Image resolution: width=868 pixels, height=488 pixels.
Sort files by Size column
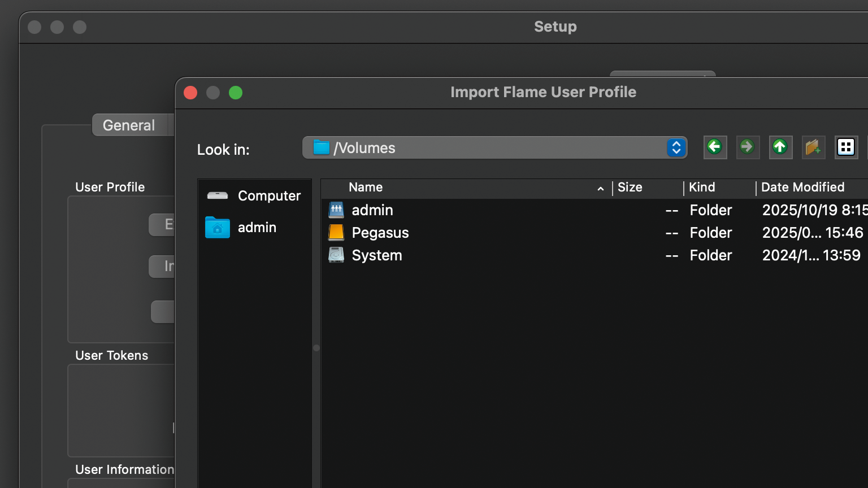point(630,188)
